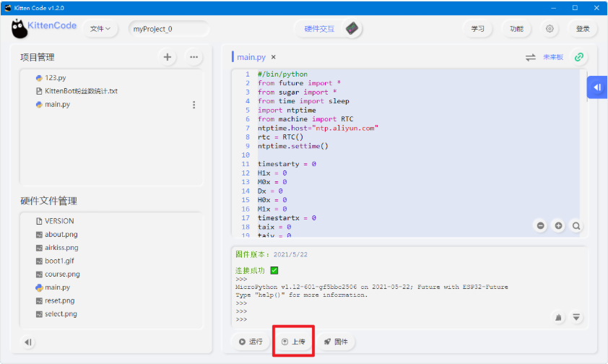Clear the console with the broom icon
The image size is (608, 364).
558,318
